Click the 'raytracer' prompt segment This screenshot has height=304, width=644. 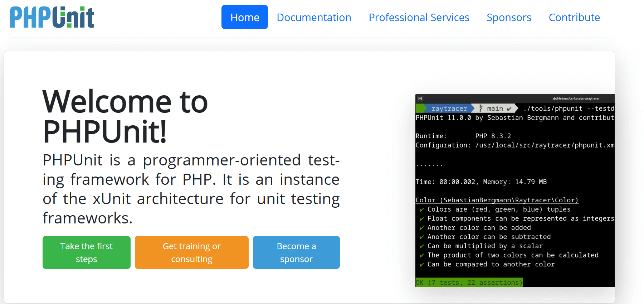[x=449, y=108]
